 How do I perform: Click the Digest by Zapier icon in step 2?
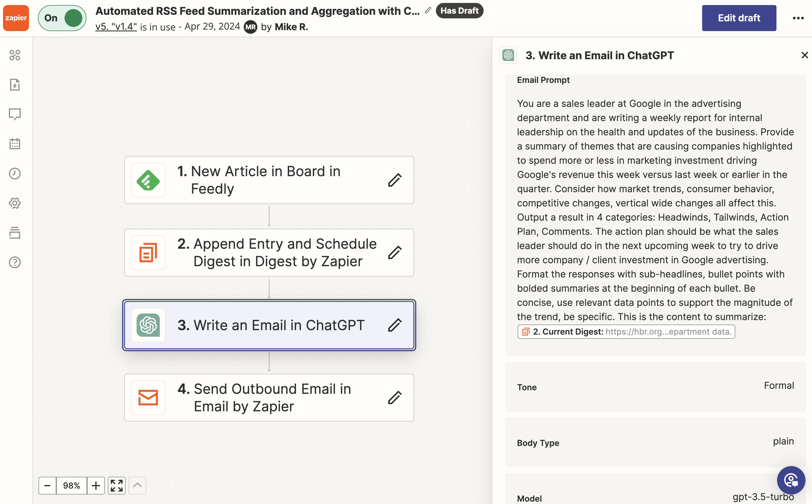tap(149, 252)
